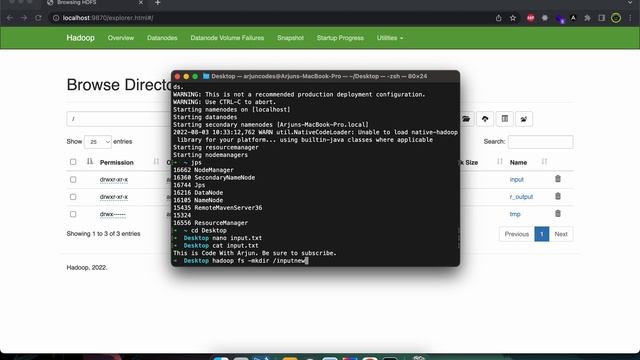Click the drwx------ permission of tmp row
The image size is (640, 360).
[x=113, y=214]
